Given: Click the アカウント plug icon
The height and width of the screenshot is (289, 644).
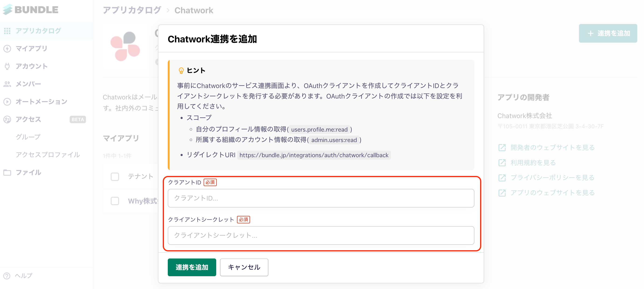Looking at the screenshot, I should tap(7, 66).
